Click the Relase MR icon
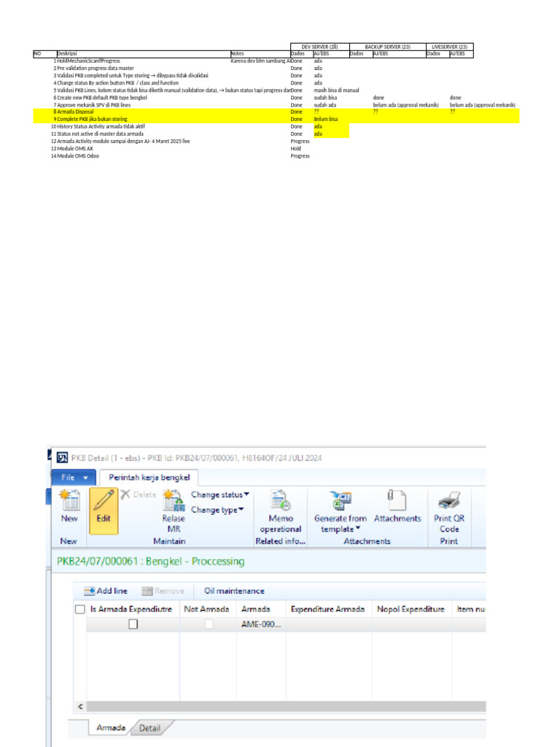Image resolution: width=560 pixels, height=747 pixels. coord(174,501)
